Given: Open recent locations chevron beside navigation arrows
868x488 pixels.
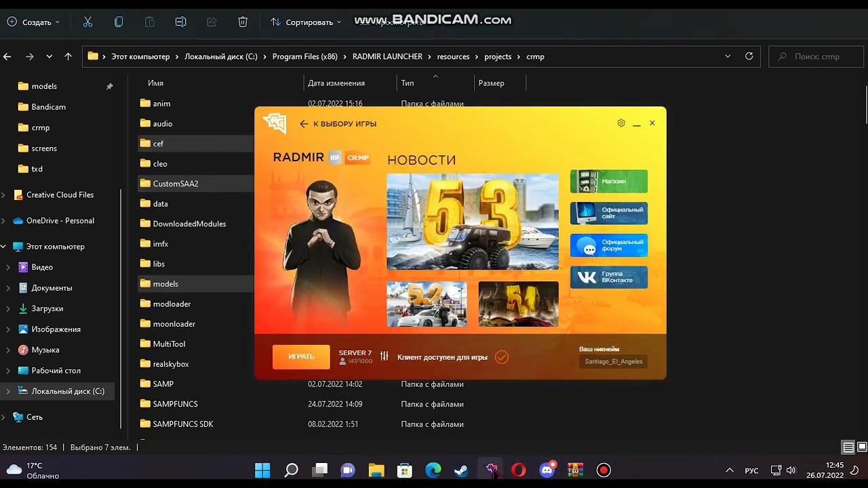Looking at the screenshot, I should pyautogui.click(x=49, y=56).
